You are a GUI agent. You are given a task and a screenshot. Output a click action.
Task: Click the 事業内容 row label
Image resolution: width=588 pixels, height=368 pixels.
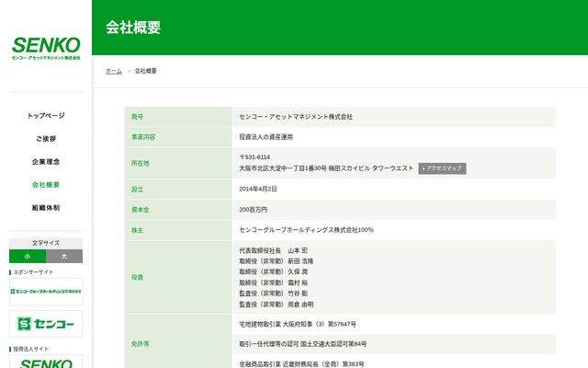point(143,137)
